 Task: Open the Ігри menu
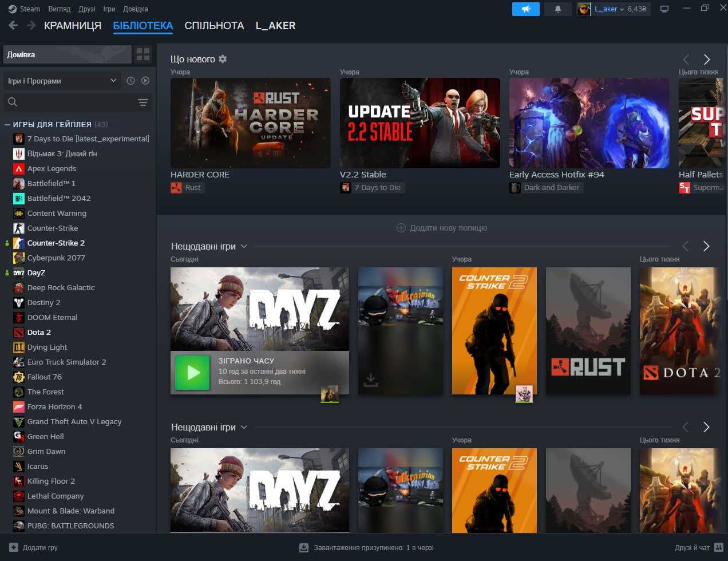click(109, 9)
